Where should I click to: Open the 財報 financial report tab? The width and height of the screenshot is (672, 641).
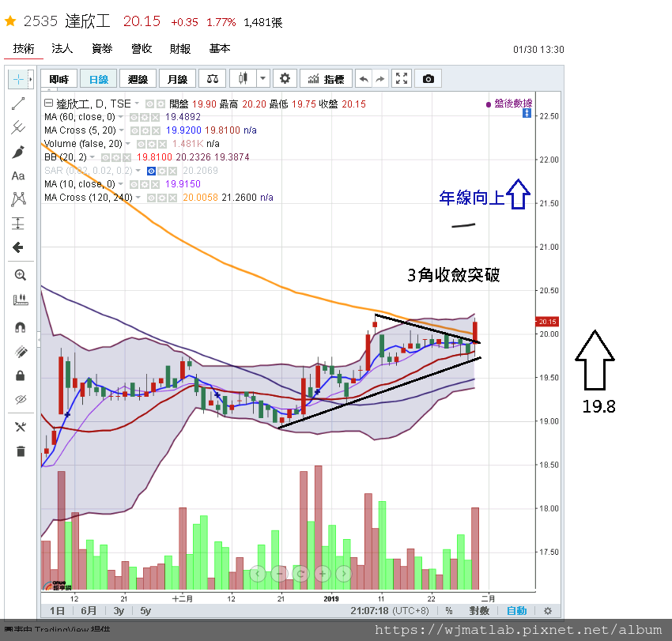(x=180, y=49)
